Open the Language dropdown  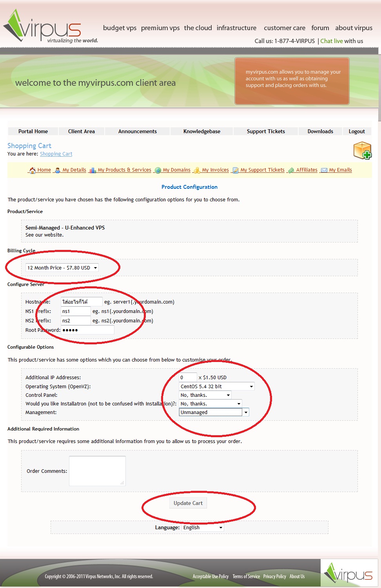click(203, 527)
